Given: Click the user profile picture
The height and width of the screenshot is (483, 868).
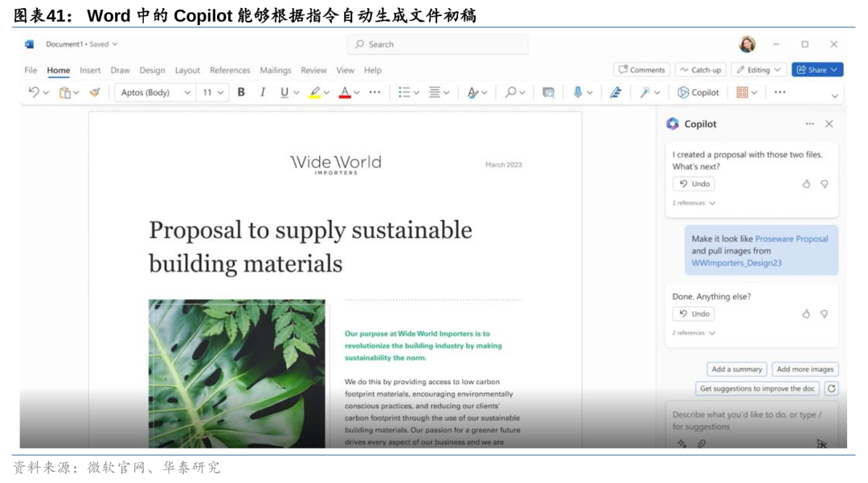Looking at the screenshot, I should tap(747, 44).
